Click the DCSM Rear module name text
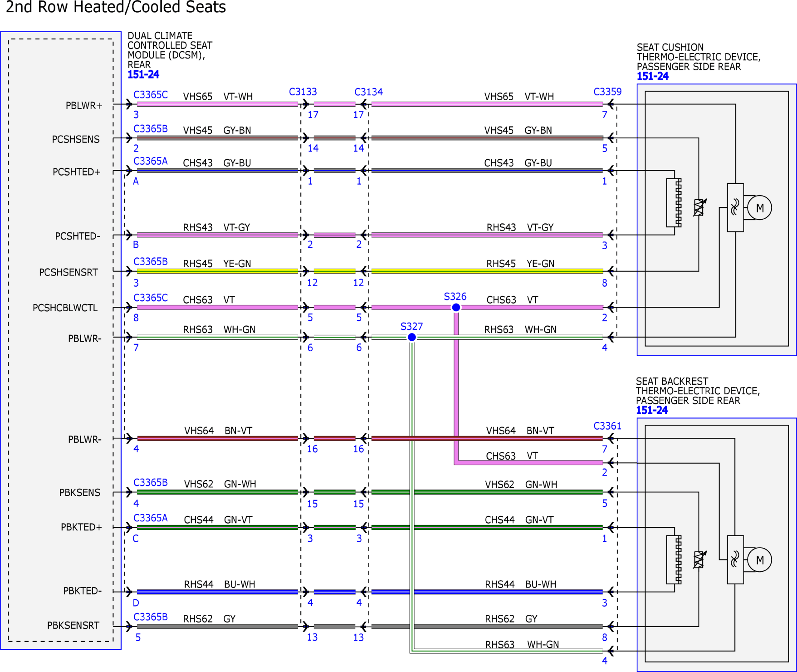The height and width of the screenshot is (672, 797). pyautogui.click(x=170, y=50)
